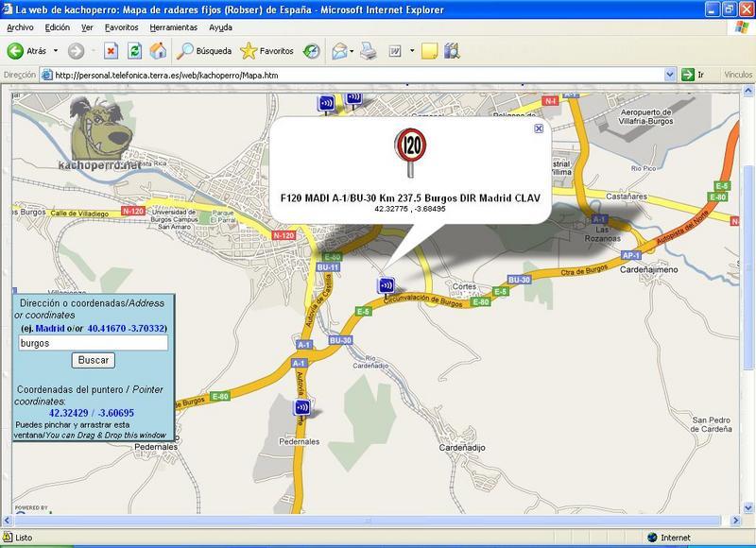Click the Favoritos star toolbar button
Screen dimensions: 756x548
[x=267, y=51]
